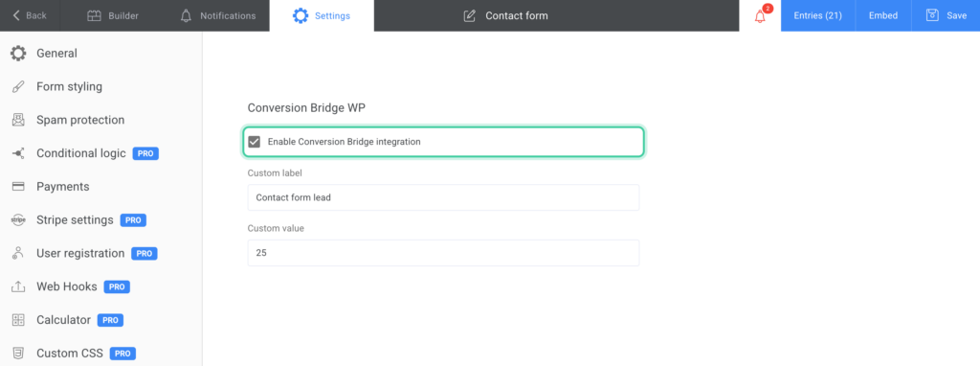The height and width of the screenshot is (366, 980).
Task: Click the Conditional logic branch icon
Action: point(18,153)
